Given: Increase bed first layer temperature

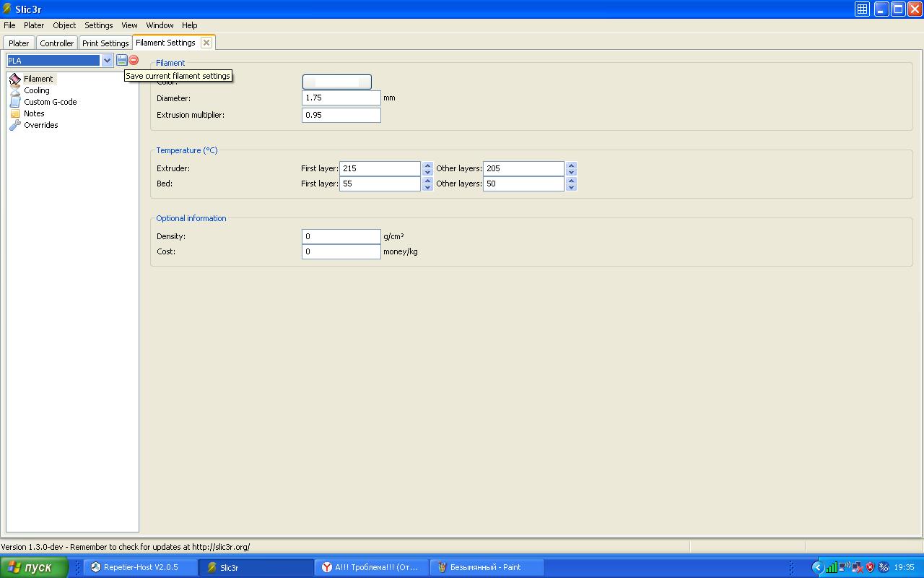Looking at the screenshot, I should coord(427,181).
